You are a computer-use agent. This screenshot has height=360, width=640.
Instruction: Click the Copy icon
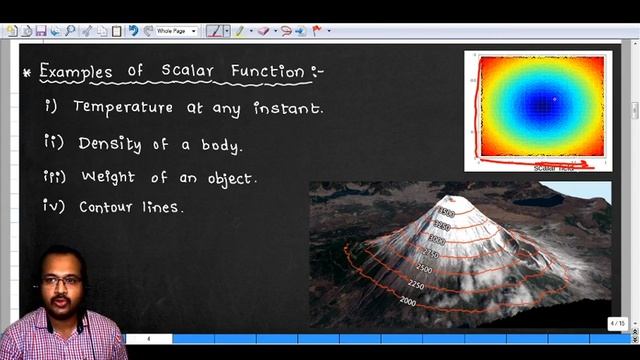[x=102, y=31]
